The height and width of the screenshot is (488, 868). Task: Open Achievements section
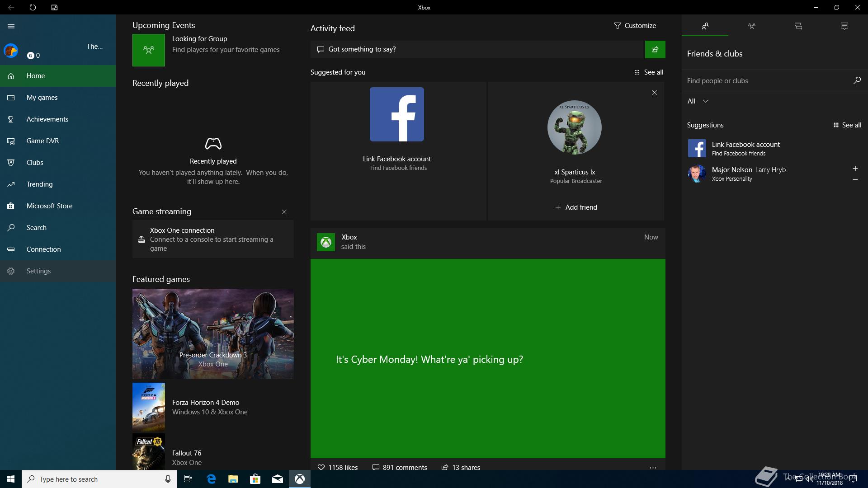[x=58, y=119]
